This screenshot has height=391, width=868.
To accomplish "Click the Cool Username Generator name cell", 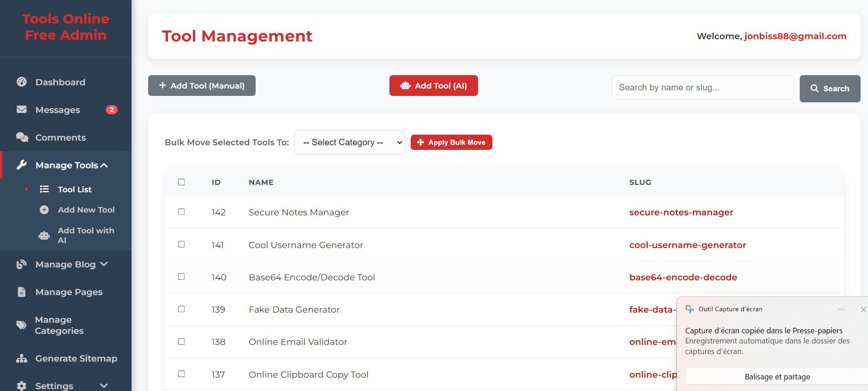I will click(306, 245).
